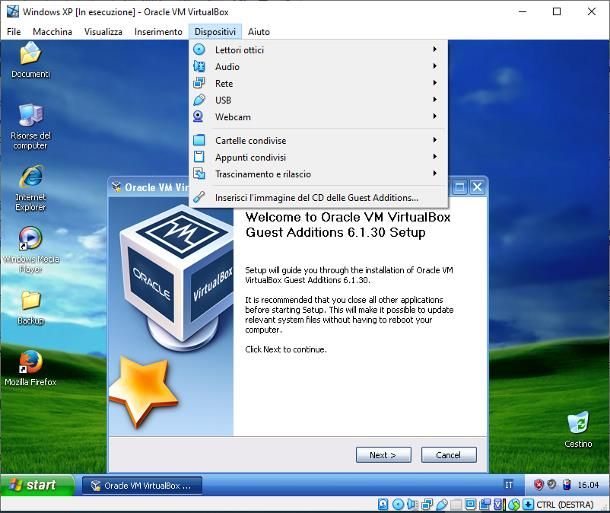610x513 pixels.
Task: Open the red security shield tray icon
Action: 538,485
